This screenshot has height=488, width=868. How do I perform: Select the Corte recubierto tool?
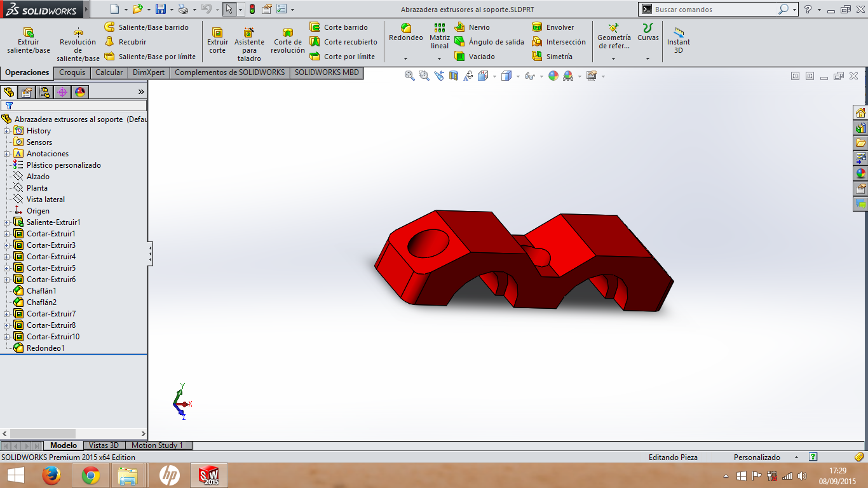click(343, 42)
